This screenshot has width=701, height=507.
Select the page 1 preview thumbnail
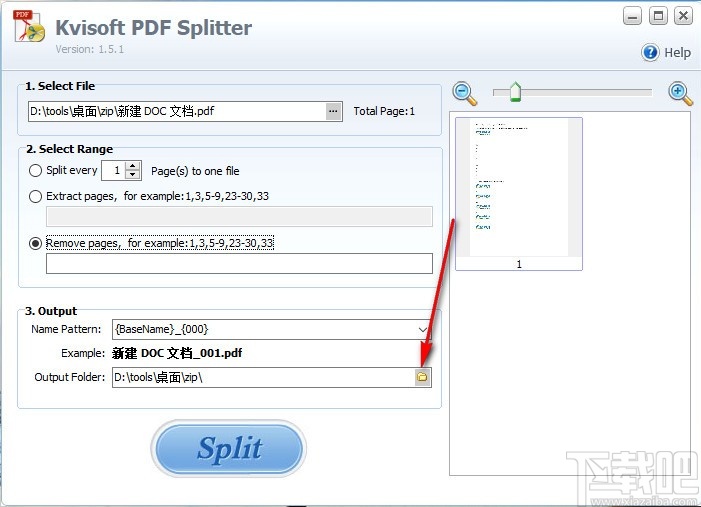pyautogui.click(x=519, y=194)
